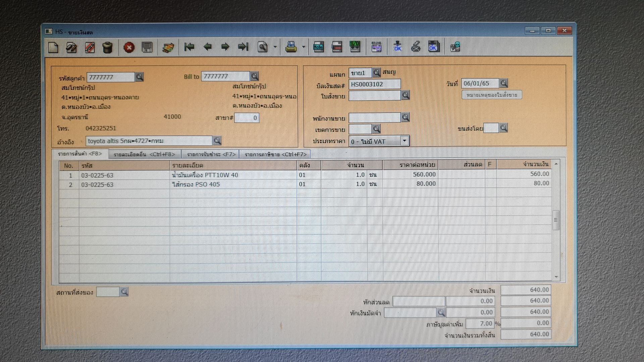Open the REJNL journal icon
644x362 pixels.
[x=377, y=47]
